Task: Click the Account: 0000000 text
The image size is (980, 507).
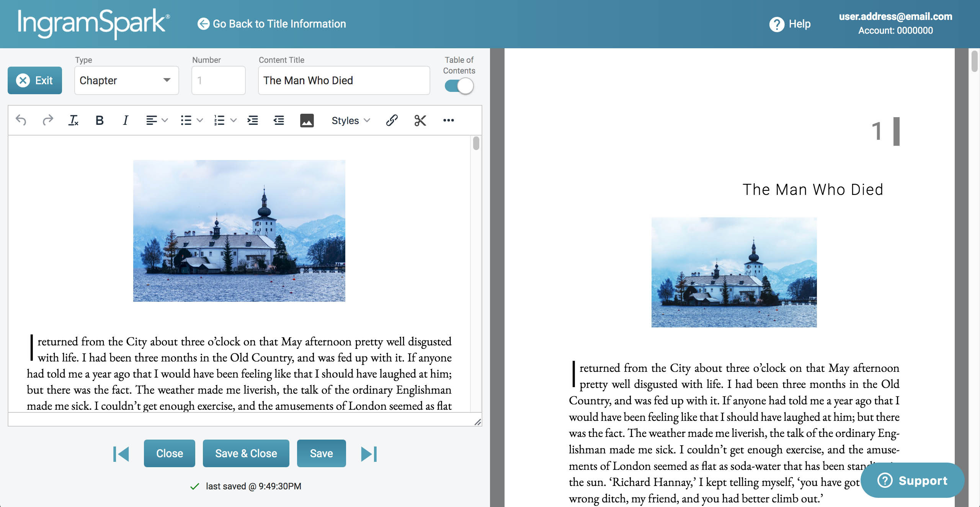Action: (x=895, y=31)
